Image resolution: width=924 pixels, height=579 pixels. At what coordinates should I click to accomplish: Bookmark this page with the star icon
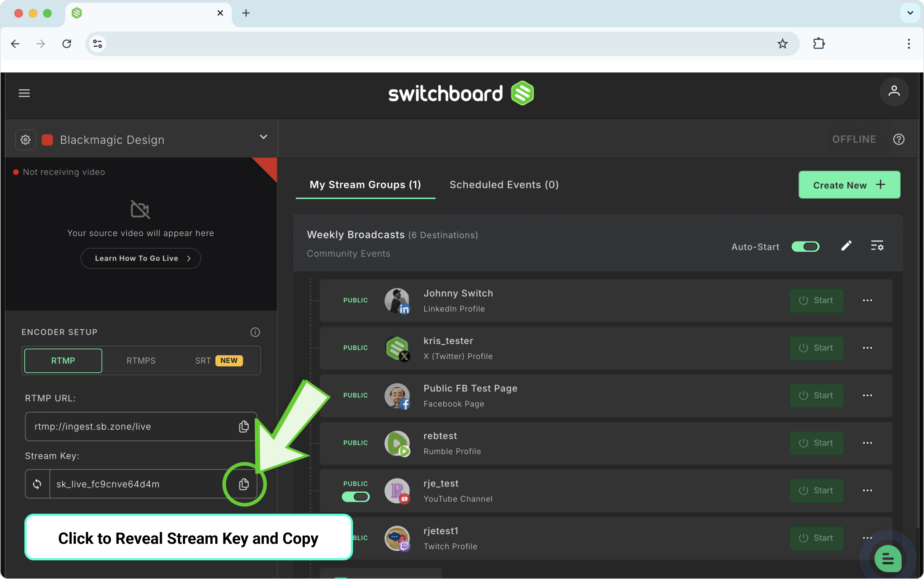click(x=782, y=44)
